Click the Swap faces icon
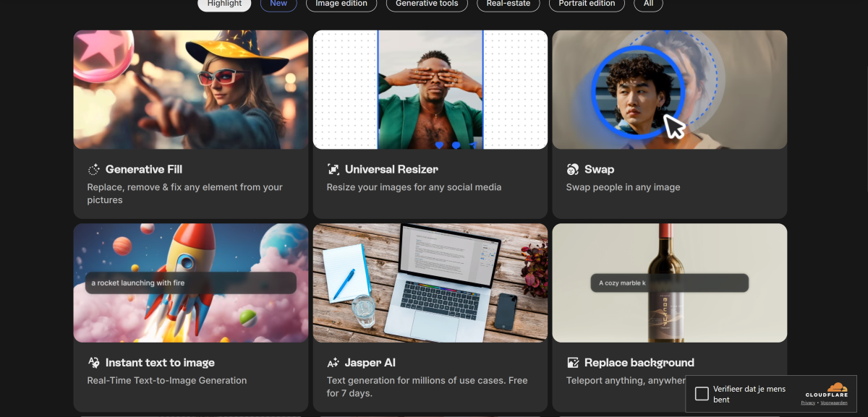Viewport: 868px width, 417px height. coord(572,170)
